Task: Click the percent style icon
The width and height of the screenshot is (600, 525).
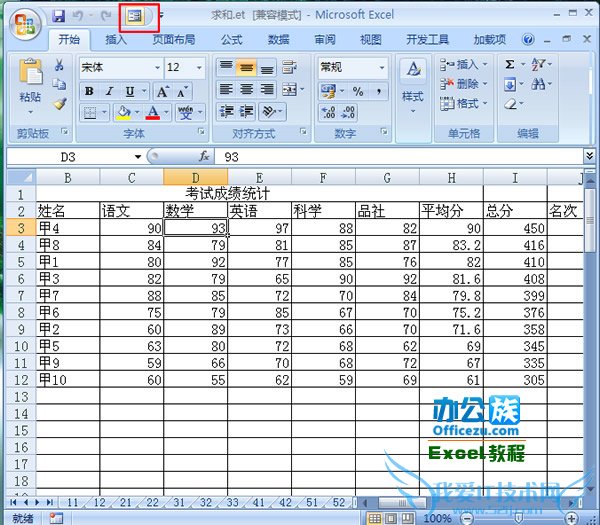Action: point(354,91)
